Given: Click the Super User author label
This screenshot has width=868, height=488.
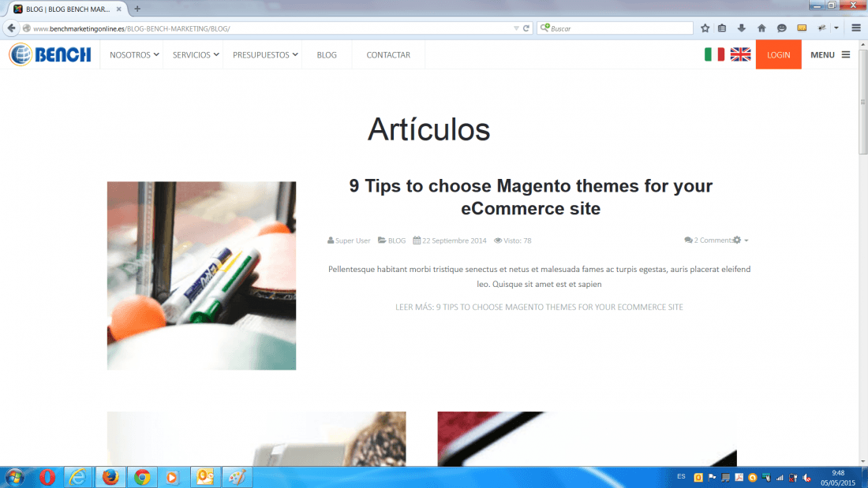Looking at the screenshot, I should point(353,240).
